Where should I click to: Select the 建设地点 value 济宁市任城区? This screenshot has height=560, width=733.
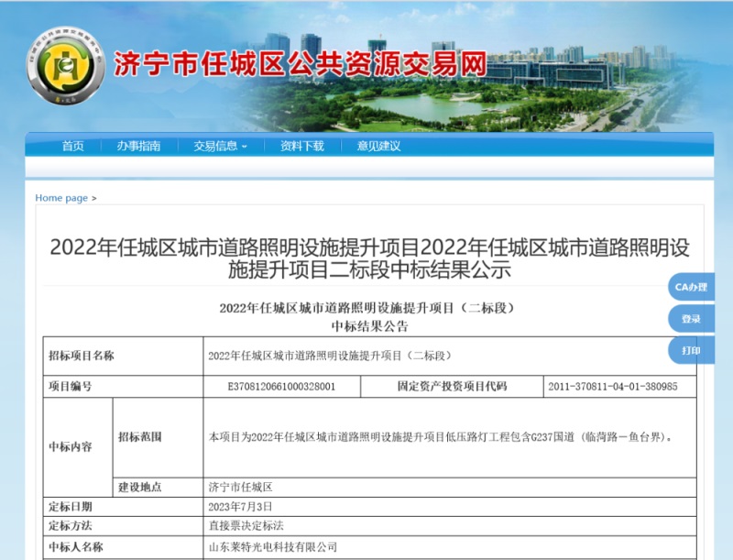(x=240, y=488)
